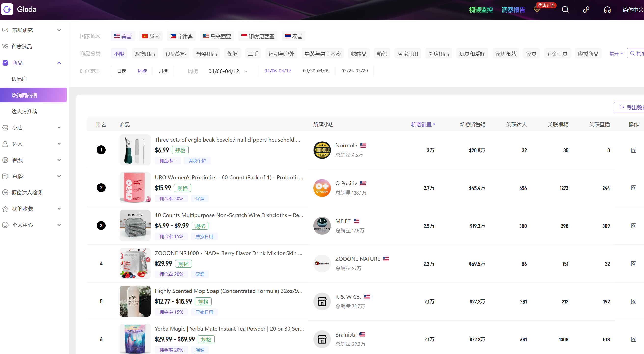Select the 日榜 time range option

(x=122, y=71)
